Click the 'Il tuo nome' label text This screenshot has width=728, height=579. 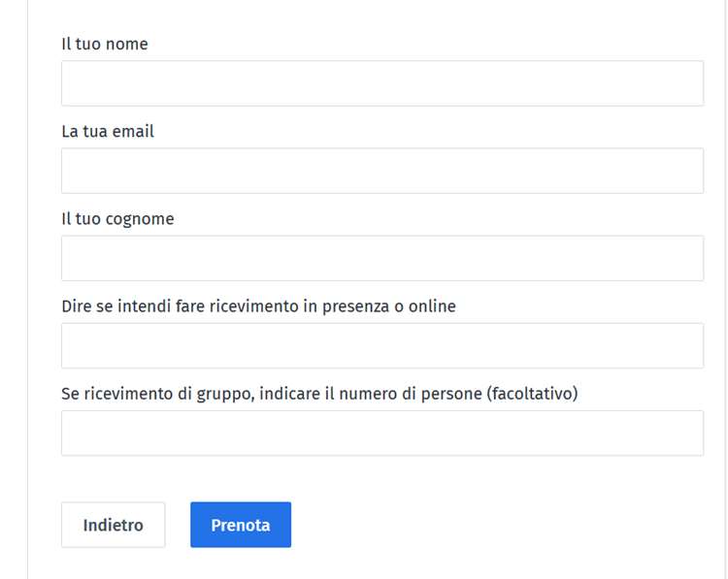[105, 44]
